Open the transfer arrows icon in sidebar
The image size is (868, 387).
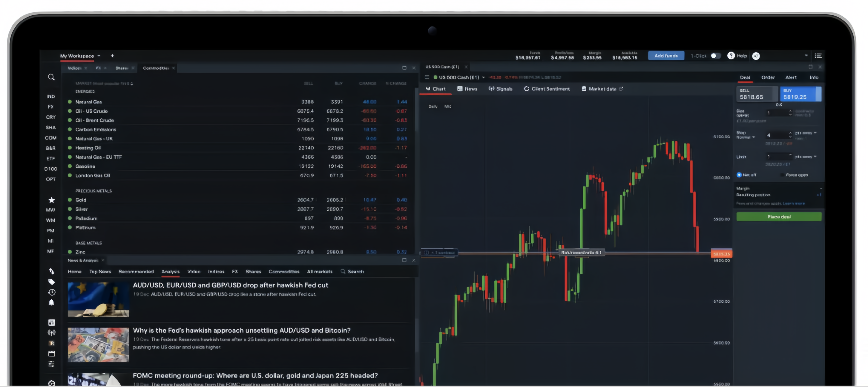pos(52,271)
